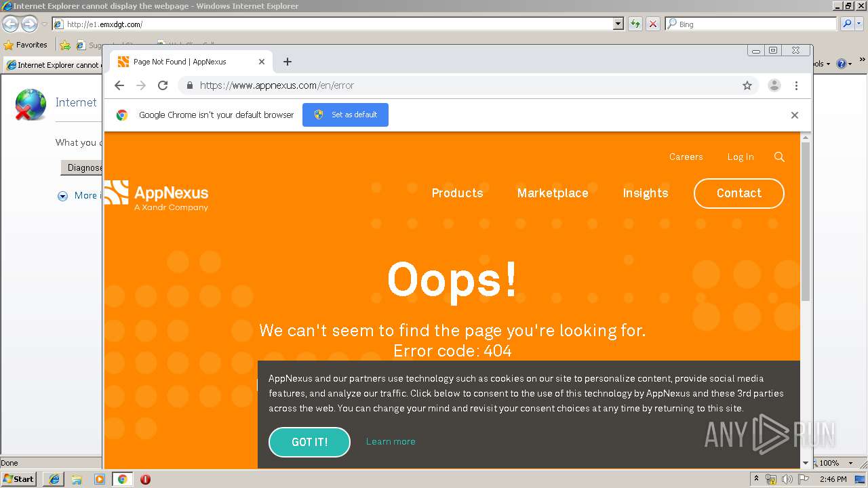Viewport: 868px width, 488px height.
Task: Expand the IE recent pages dropdown arrow
Action: [x=44, y=24]
